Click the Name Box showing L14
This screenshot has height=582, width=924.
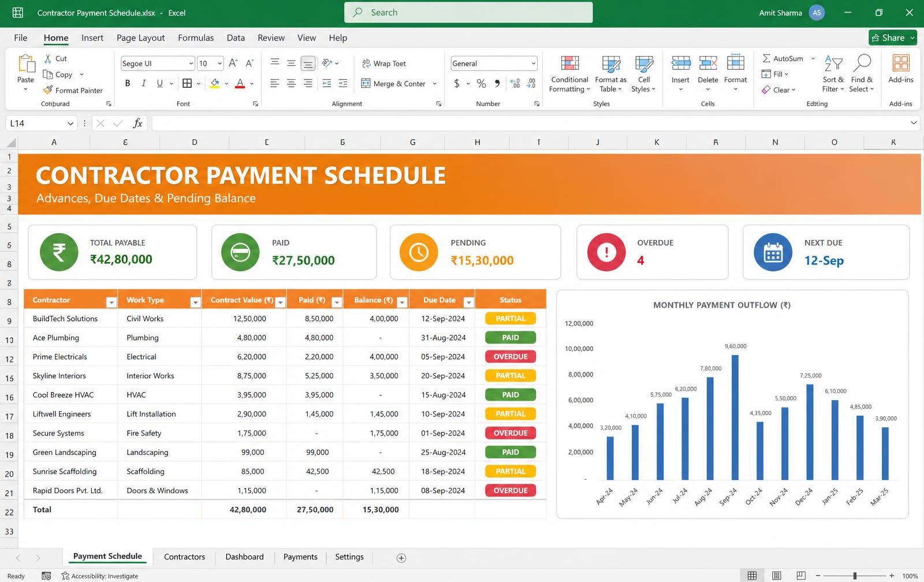[42, 123]
